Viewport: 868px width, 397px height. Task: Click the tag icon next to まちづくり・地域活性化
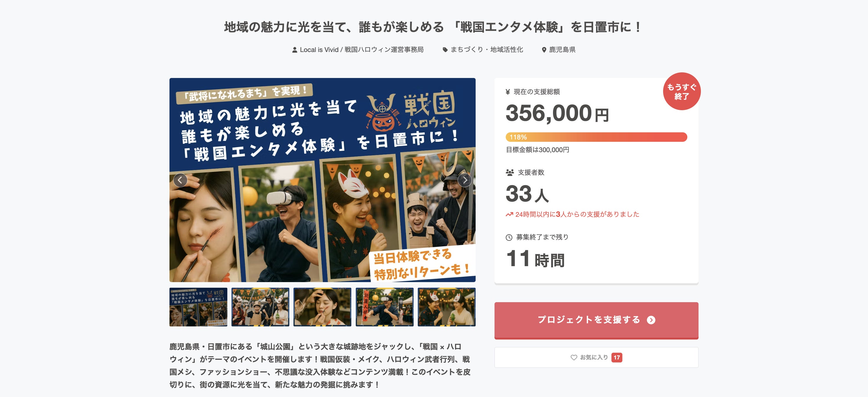[x=445, y=50]
